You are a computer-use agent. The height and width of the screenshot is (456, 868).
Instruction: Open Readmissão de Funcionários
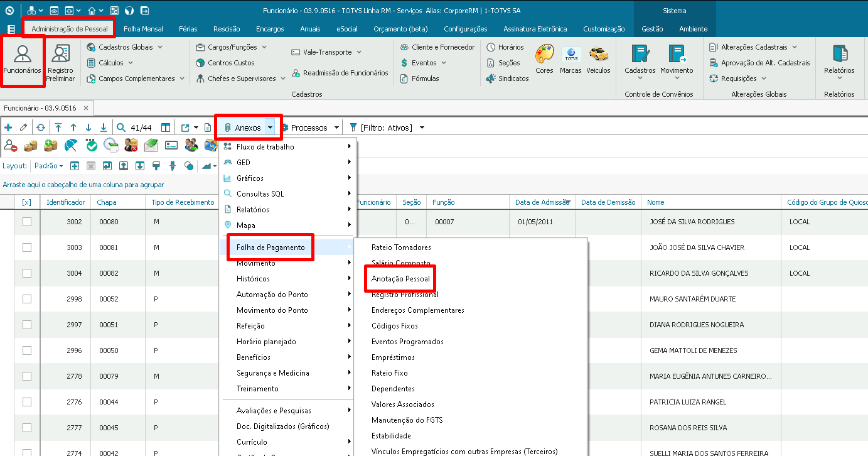coord(340,73)
